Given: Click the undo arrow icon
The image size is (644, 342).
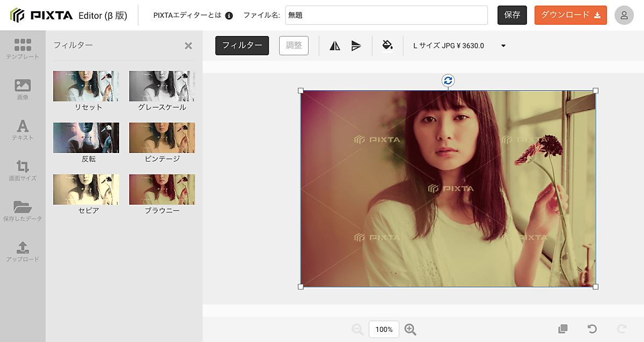Looking at the screenshot, I should click(592, 329).
